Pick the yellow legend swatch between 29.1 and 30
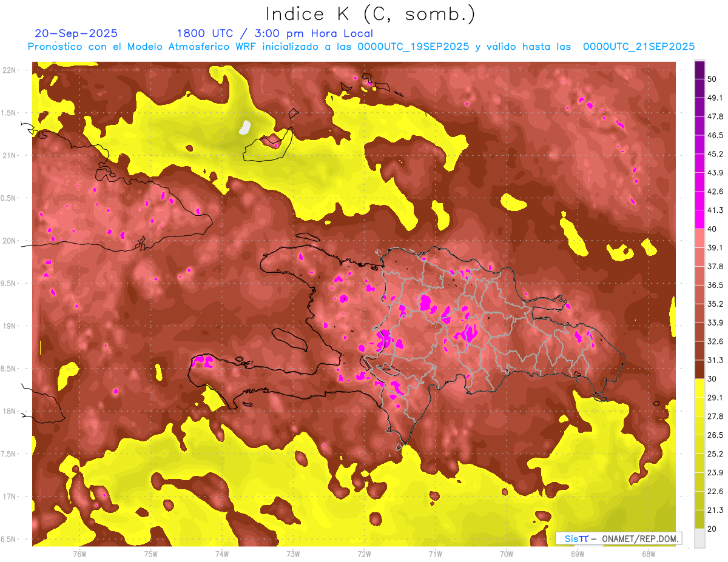Image resolution: width=728 pixels, height=562 pixels. (x=699, y=388)
